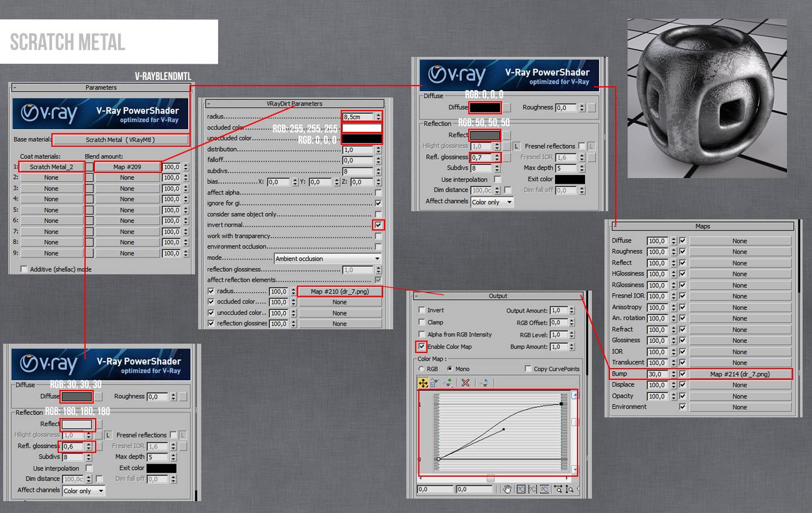Collapse the VRayDirt Parameters rollout
The width and height of the screenshot is (812, 513).
294,104
